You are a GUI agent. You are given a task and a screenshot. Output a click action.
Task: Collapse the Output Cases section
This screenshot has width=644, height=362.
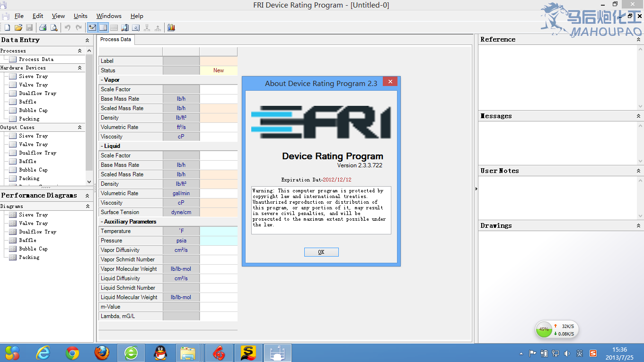tap(79, 128)
